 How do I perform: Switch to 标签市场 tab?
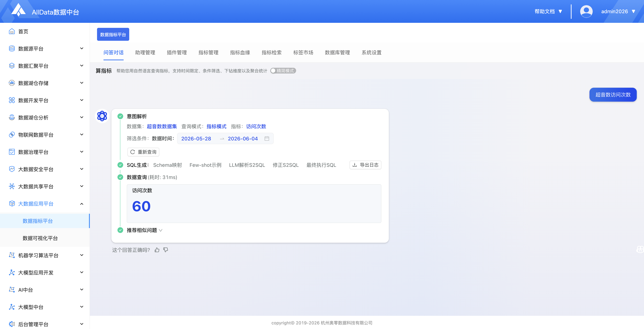click(x=303, y=53)
